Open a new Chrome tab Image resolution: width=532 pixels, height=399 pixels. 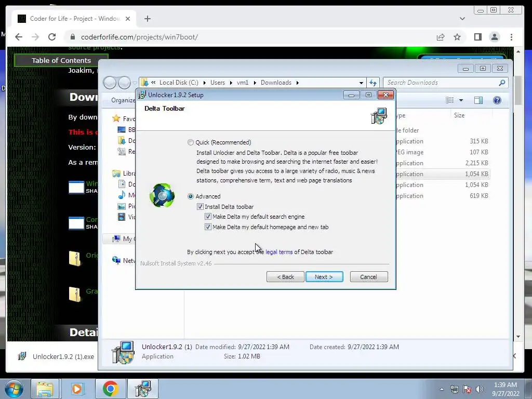[147, 19]
